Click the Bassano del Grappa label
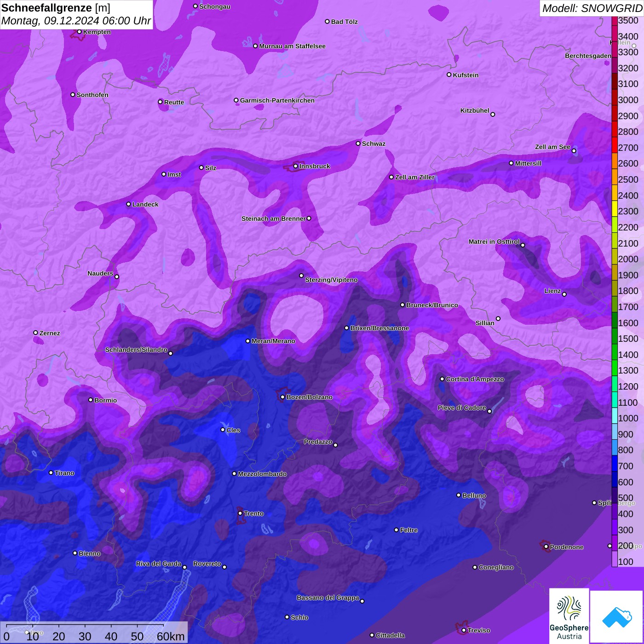Screen dimensions: 644x644 pyautogui.click(x=328, y=598)
